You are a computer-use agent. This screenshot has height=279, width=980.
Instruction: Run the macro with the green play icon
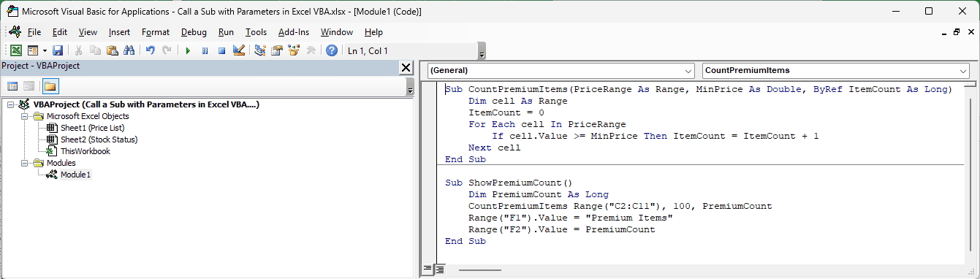point(188,50)
